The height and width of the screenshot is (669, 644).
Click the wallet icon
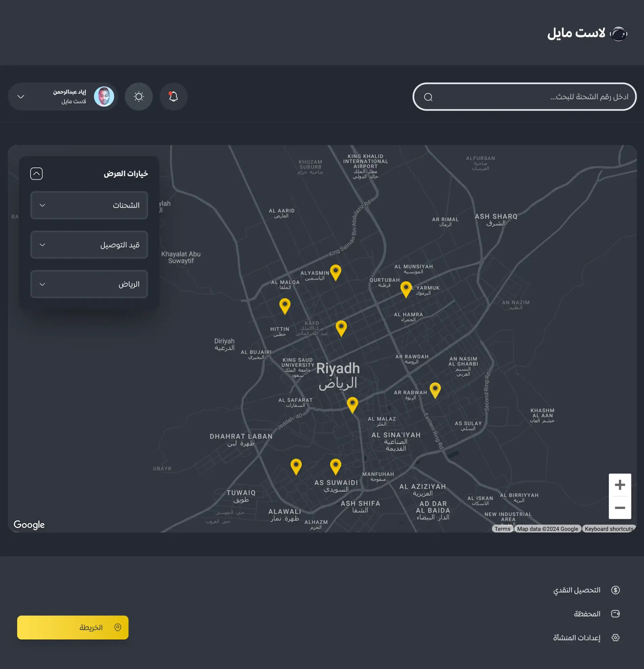pos(615,614)
